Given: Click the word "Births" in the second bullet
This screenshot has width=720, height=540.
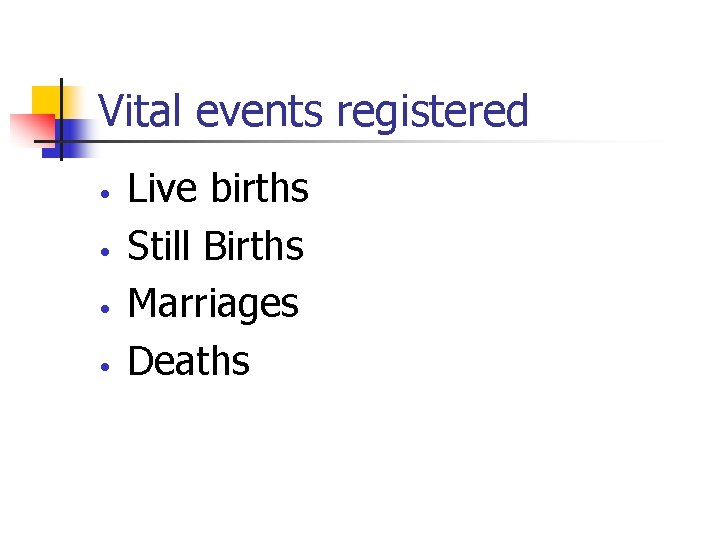Looking at the screenshot, I should point(253,246).
